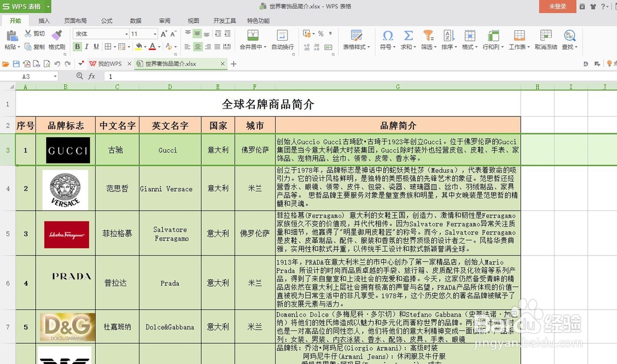
Task: Click the Find (查找) magnifier icon
Action: 569,35
